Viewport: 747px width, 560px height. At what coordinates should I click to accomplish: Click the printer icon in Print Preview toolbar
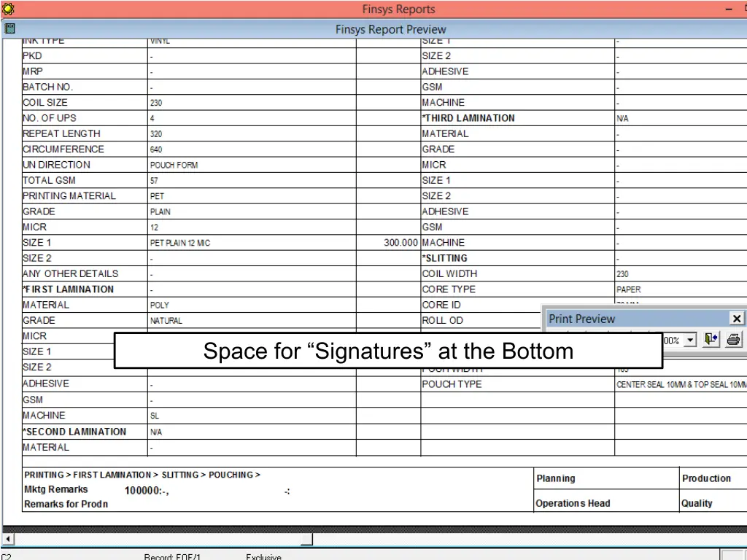(x=734, y=340)
